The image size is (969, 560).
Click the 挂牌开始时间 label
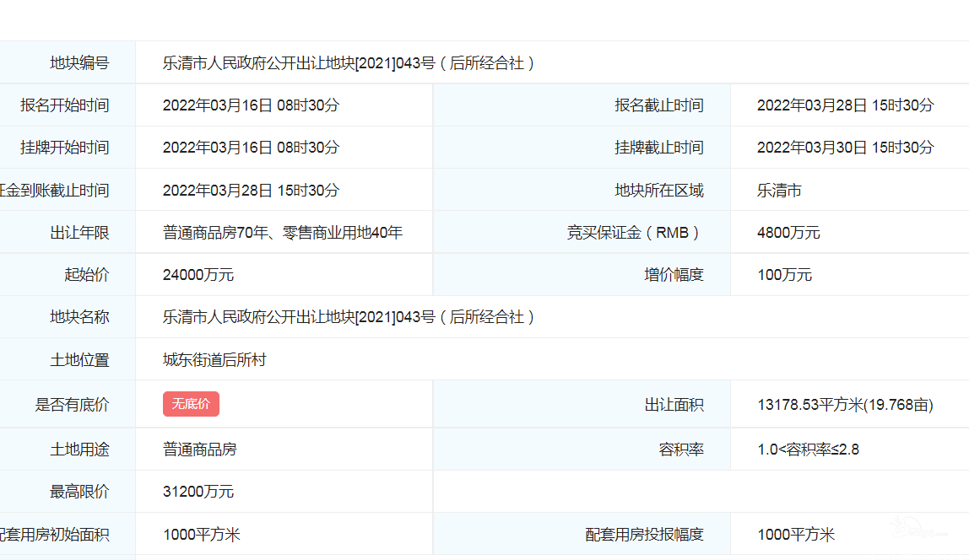[x=65, y=148]
